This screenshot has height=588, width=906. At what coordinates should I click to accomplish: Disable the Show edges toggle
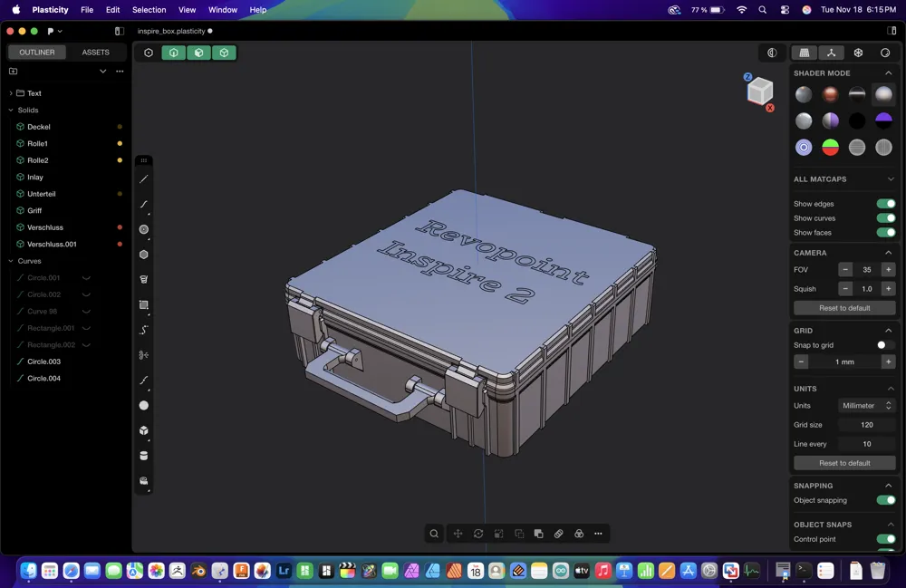pos(886,203)
